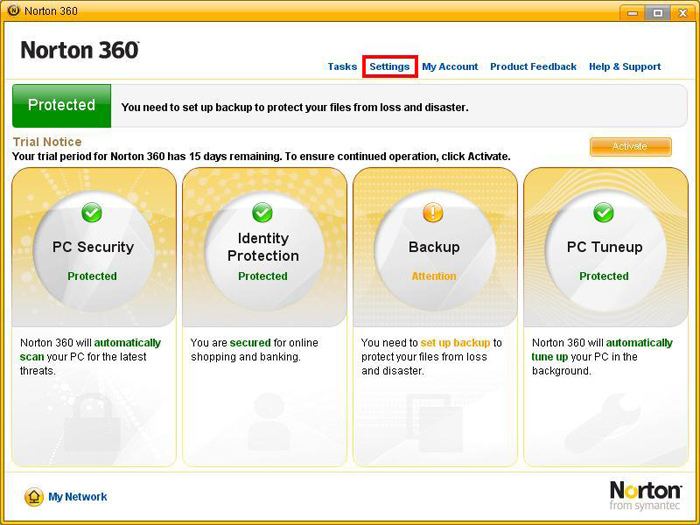Click the 'secured' link under Identity Protection
This screenshot has width=700, height=525.
[x=250, y=343]
